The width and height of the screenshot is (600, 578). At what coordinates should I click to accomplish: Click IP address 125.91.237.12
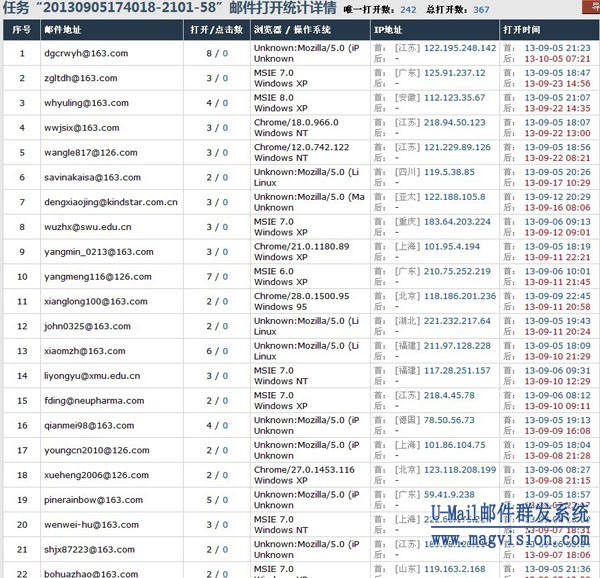pyautogui.click(x=455, y=73)
